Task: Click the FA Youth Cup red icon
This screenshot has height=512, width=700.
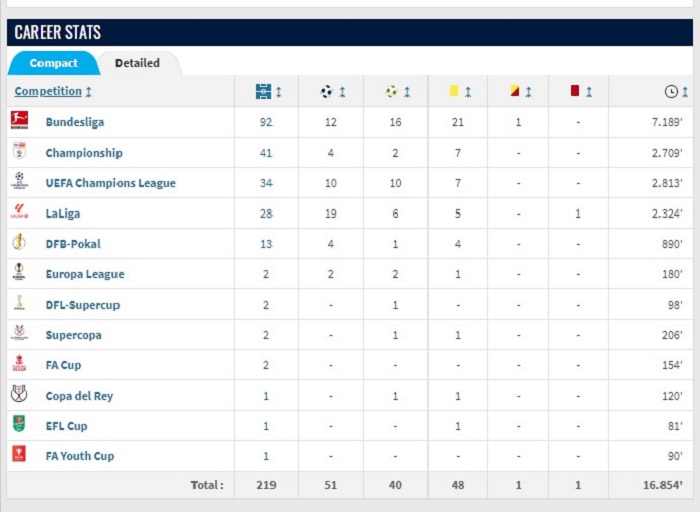Action: tap(19, 454)
